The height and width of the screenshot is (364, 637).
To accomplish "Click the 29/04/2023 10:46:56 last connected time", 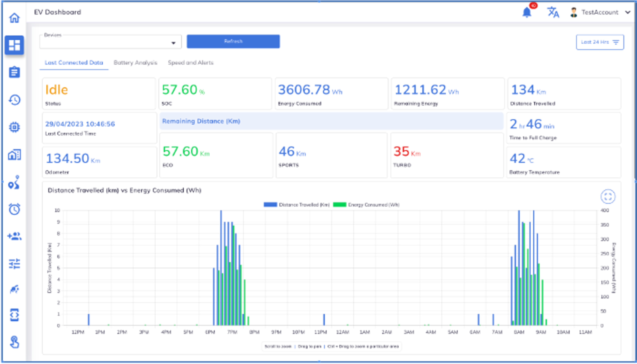I will pyautogui.click(x=80, y=124).
